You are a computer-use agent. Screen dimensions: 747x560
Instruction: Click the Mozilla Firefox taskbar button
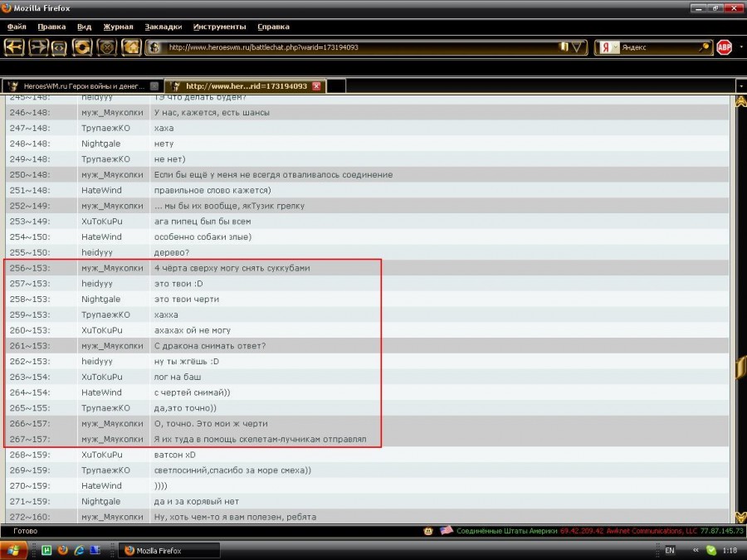tap(170, 550)
